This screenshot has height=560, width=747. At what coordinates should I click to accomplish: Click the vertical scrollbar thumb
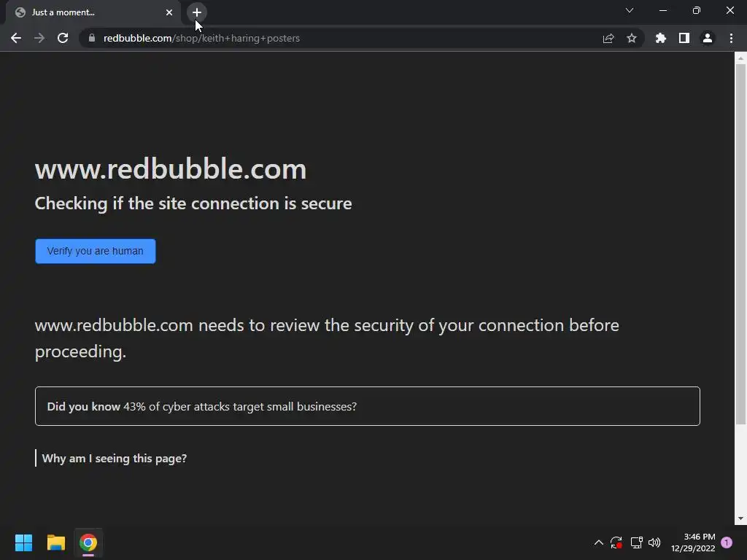[x=740, y=244]
